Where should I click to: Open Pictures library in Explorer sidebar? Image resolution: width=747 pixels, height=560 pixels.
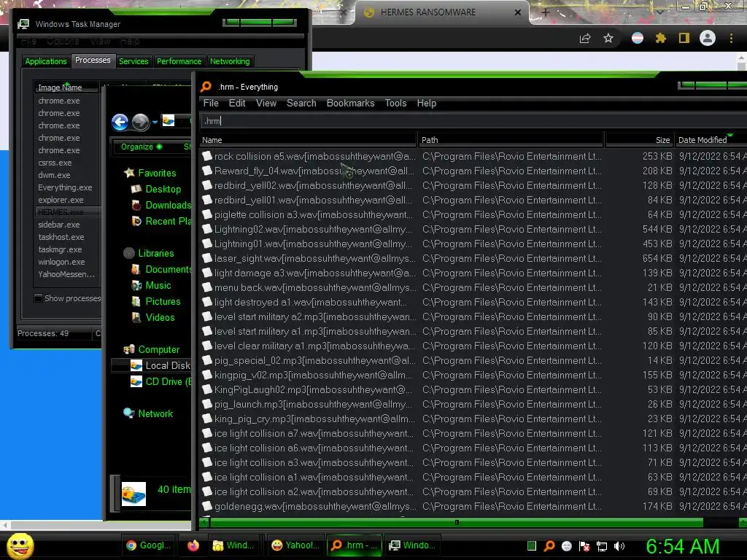tap(163, 301)
